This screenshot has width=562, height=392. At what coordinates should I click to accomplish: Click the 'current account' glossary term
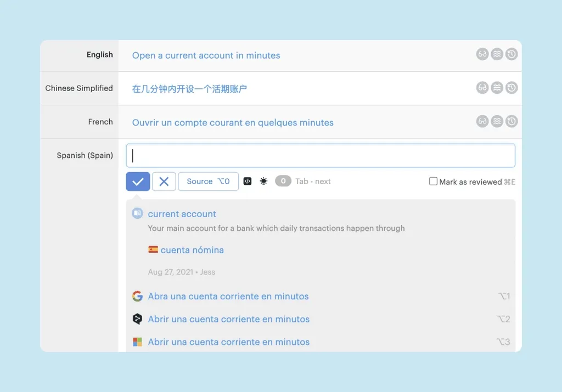[x=182, y=214]
